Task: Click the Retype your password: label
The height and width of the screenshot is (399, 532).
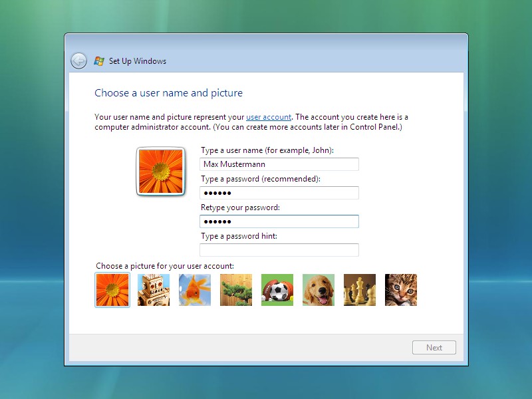Action: [240, 207]
